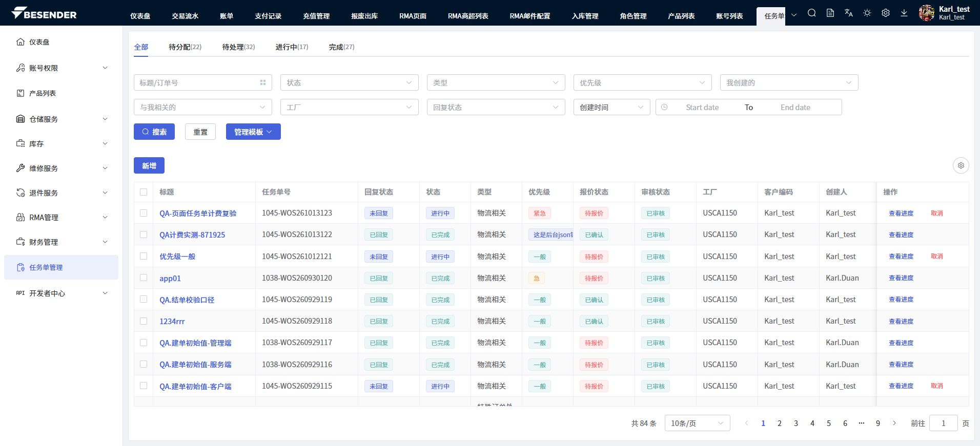Go to page 3 in pagination
Screen dimensions: 980x446
pyautogui.click(x=796, y=423)
